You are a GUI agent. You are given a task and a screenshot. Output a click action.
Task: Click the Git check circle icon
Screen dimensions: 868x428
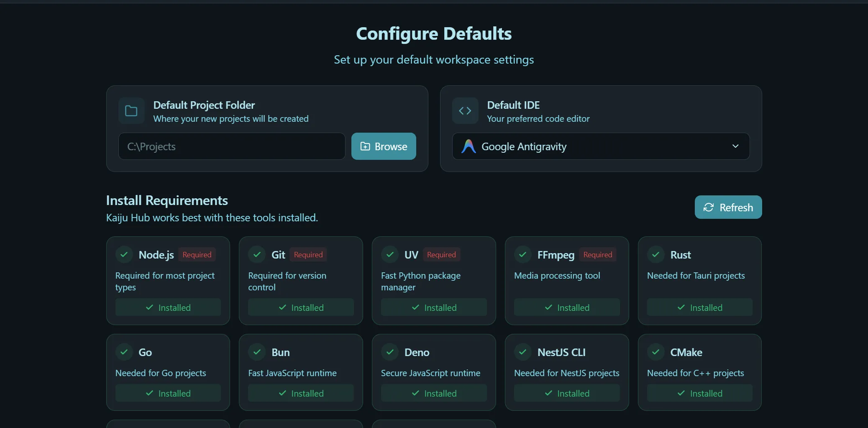(257, 254)
